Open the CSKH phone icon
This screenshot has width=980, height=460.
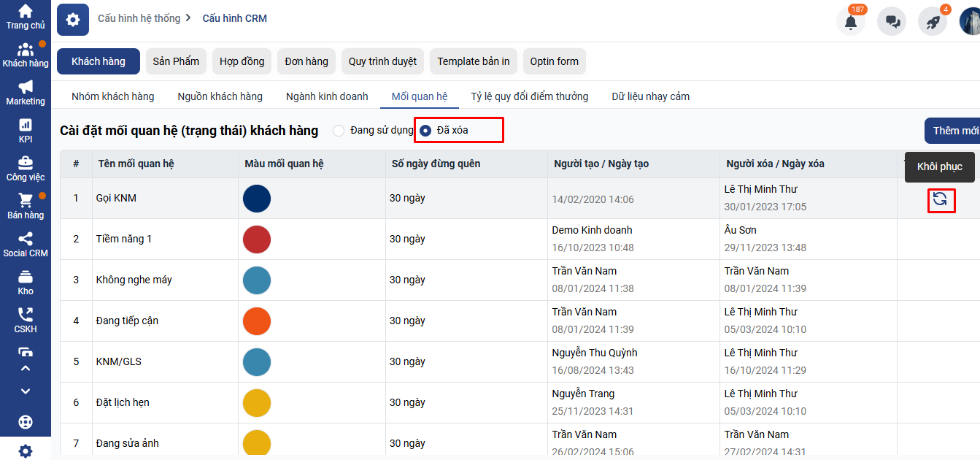coord(26,320)
